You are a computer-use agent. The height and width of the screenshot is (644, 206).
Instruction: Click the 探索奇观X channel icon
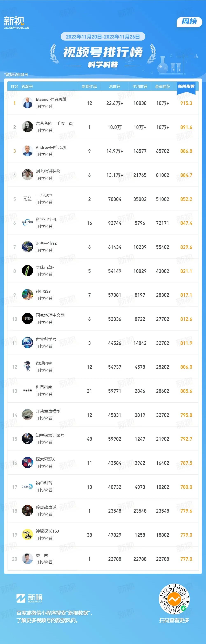click(x=28, y=462)
